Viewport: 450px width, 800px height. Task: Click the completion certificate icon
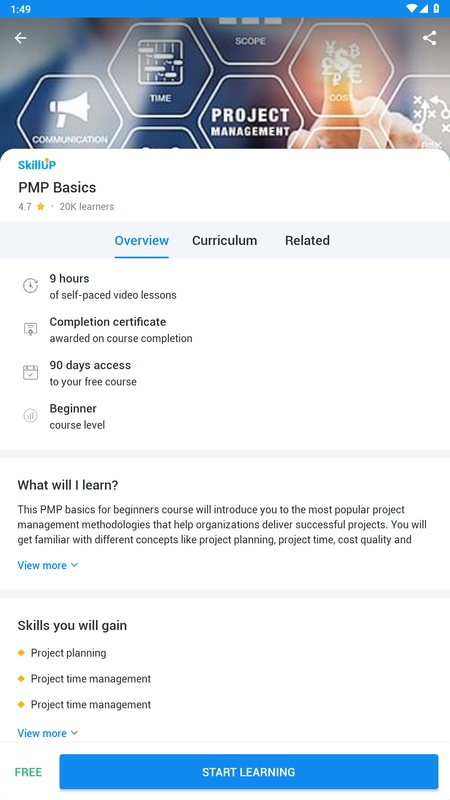click(31, 329)
